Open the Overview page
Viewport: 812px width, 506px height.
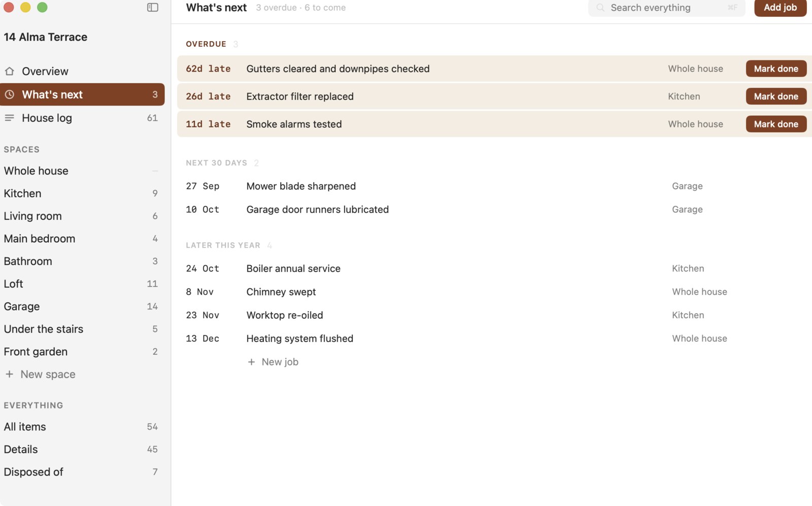coord(82,71)
